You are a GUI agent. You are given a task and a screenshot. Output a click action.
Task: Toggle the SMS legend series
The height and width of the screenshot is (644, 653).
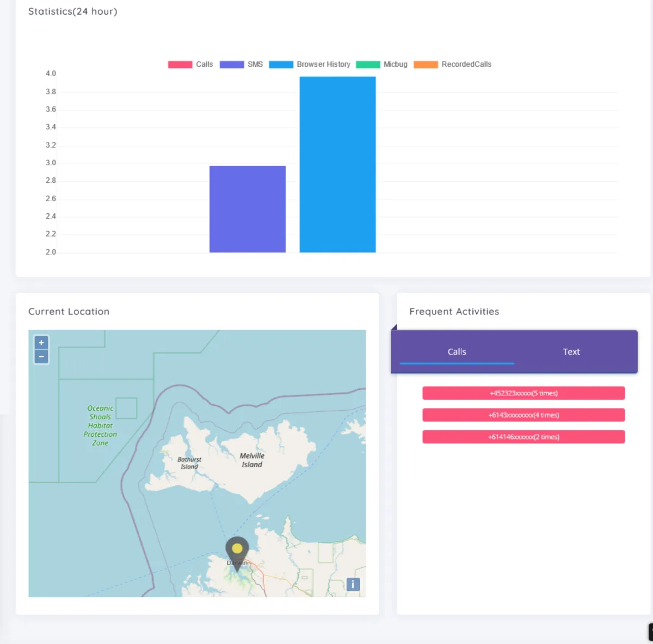[241, 64]
